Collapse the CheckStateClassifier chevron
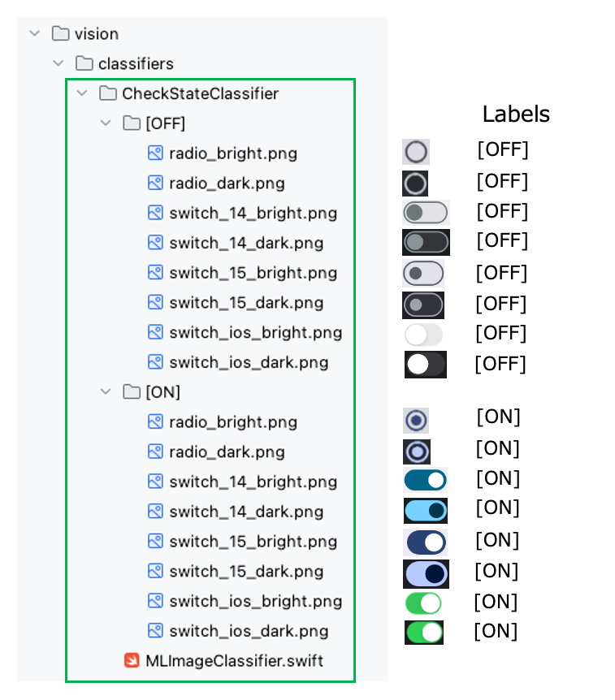 pyautogui.click(x=82, y=93)
